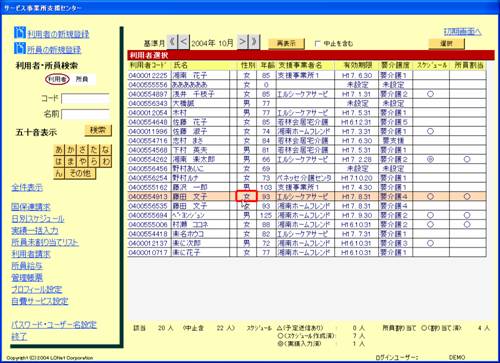This screenshot has width=500, height=363.
Task: Click the 検索 button
Action: (98, 130)
